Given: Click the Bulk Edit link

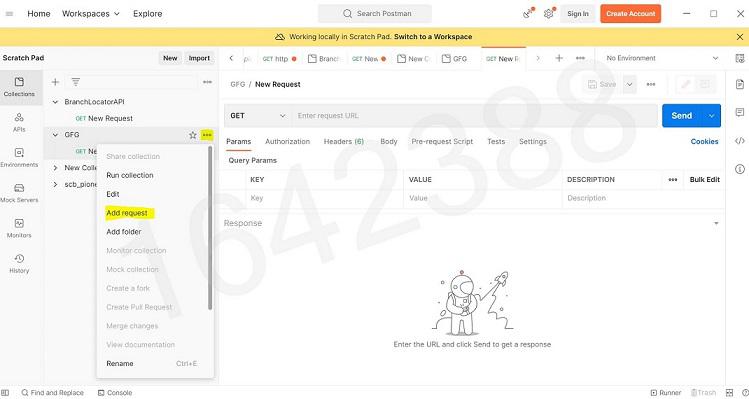Looking at the screenshot, I should coord(705,180).
